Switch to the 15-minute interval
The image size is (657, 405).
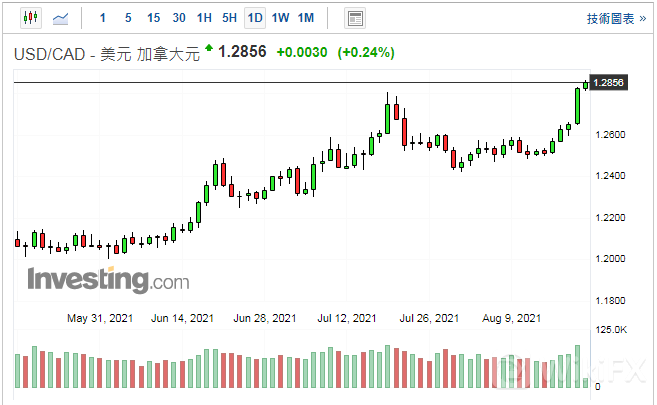pos(153,18)
